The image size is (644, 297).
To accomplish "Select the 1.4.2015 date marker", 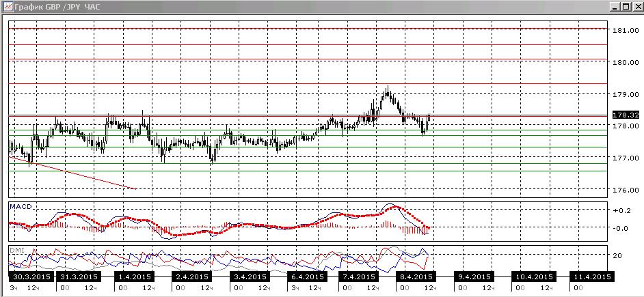I will pyautogui.click(x=135, y=277).
